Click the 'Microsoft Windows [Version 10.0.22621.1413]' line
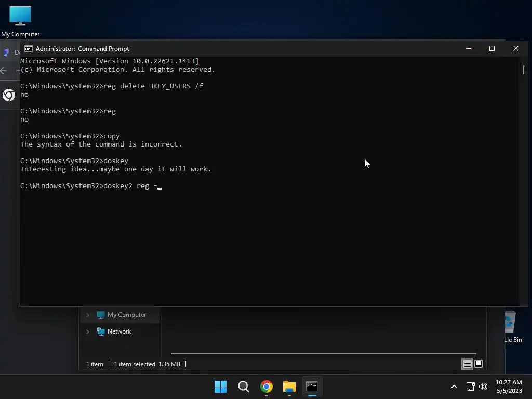Viewport: 532px width, 399px height. 109,61
